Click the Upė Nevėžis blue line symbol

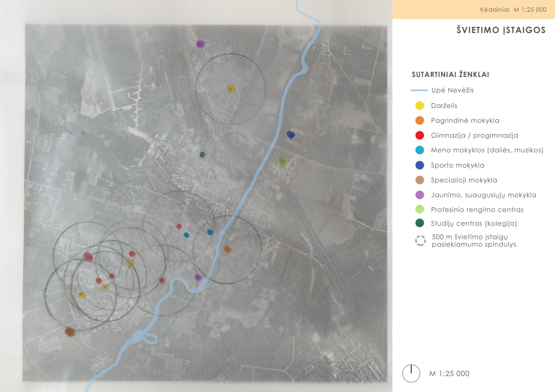pos(419,90)
